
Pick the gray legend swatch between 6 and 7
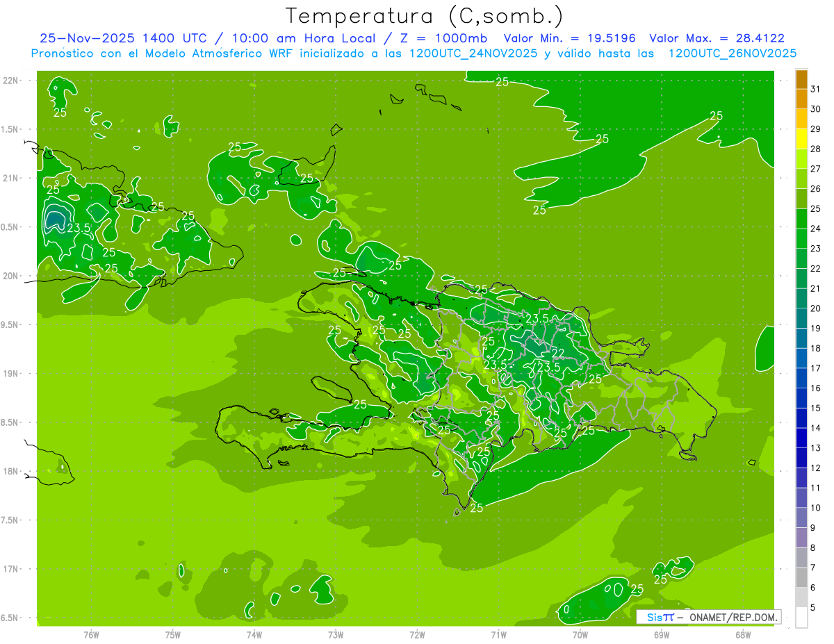click(801, 578)
